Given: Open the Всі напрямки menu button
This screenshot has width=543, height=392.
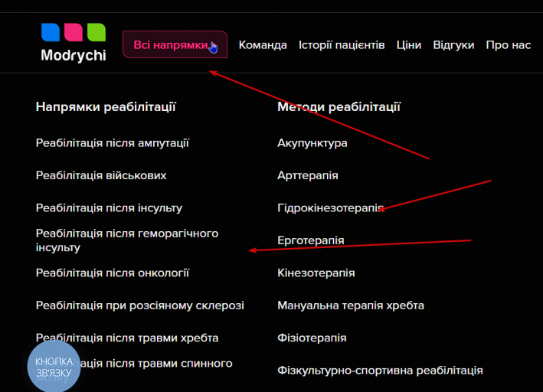Looking at the screenshot, I should point(175,44).
